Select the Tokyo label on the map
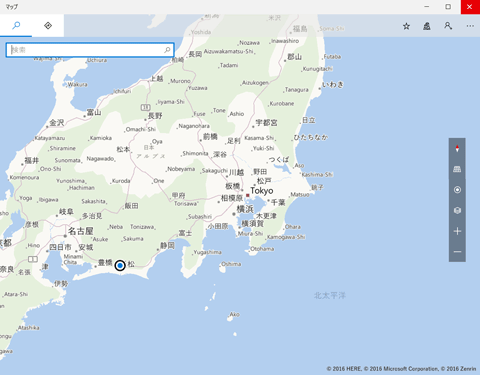This screenshot has width=480, height=375. pyautogui.click(x=262, y=191)
